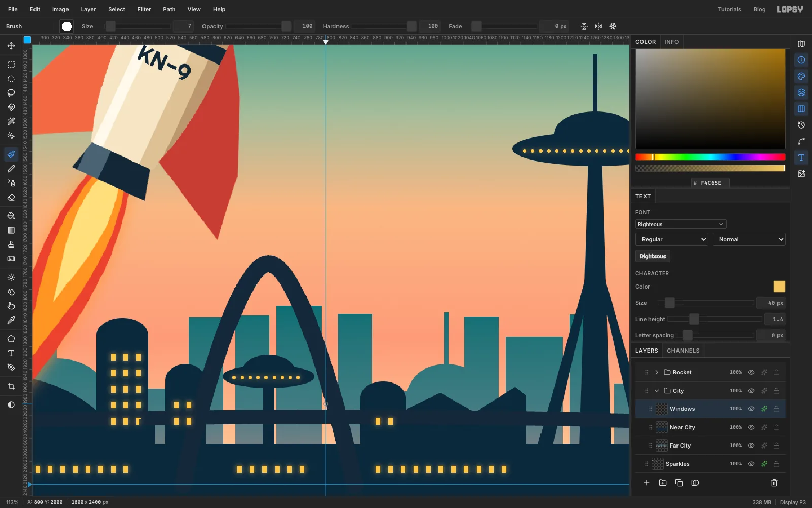Click the hex color input field
The width and height of the screenshot is (812, 508).
710,183
